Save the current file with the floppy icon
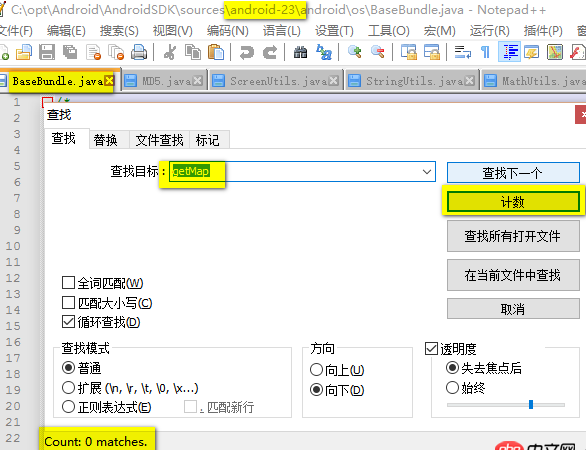Image resolution: width=586 pixels, height=450 pixels. click(x=47, y=52)
